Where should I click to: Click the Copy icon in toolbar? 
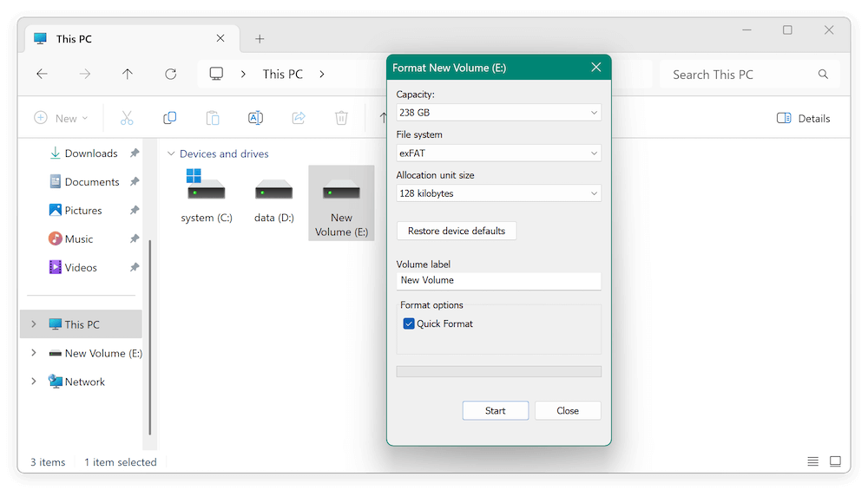coord(170,118)
